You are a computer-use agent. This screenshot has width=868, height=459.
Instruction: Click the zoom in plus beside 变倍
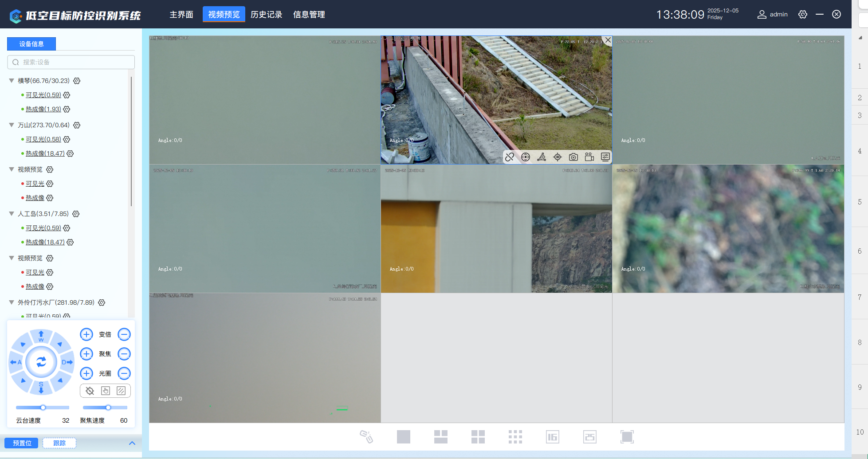click(86, 334)
